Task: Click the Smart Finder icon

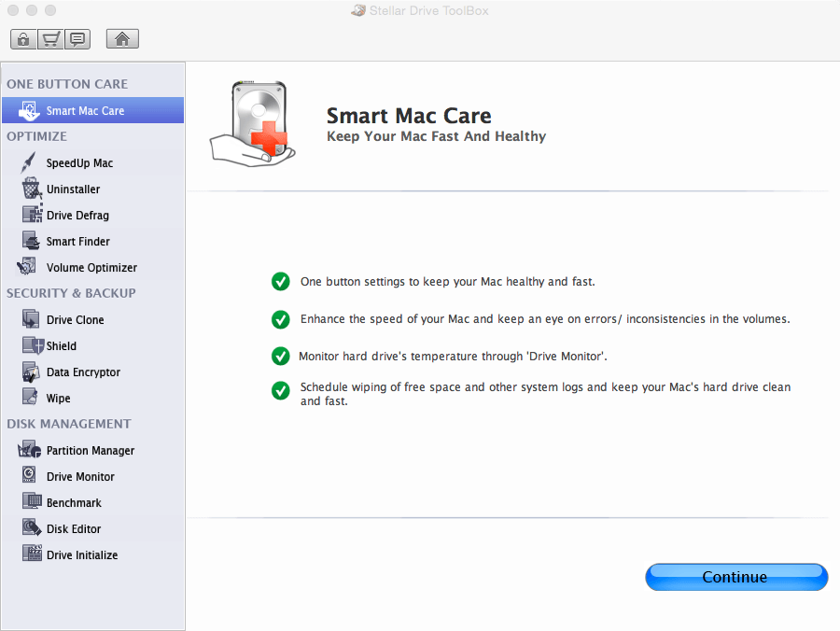Action: (x=31, y=241)
